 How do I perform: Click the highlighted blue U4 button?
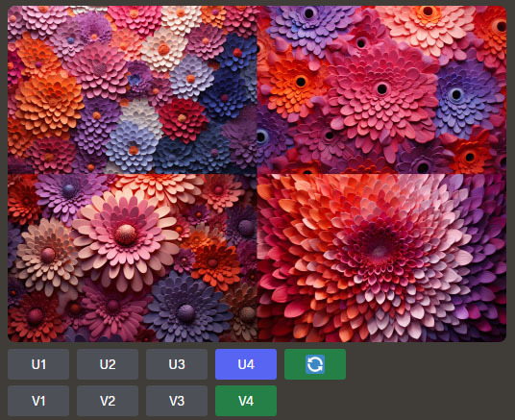point(246,364)
